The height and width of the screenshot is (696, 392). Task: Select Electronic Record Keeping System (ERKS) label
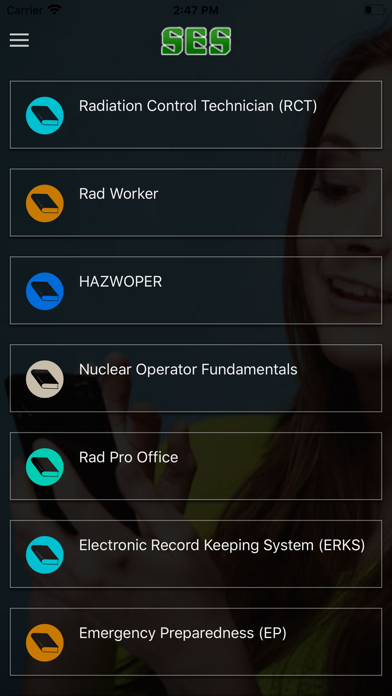coord(222,546)
